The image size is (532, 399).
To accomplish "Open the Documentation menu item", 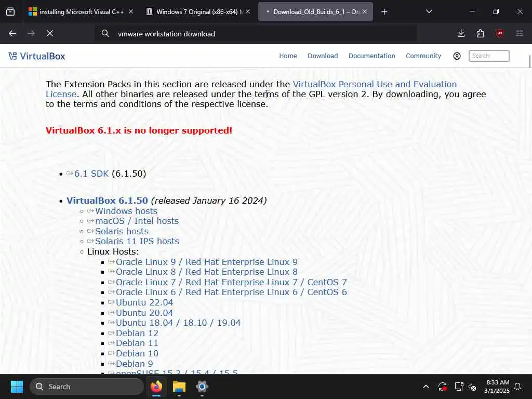I will (x=372, y=56).
